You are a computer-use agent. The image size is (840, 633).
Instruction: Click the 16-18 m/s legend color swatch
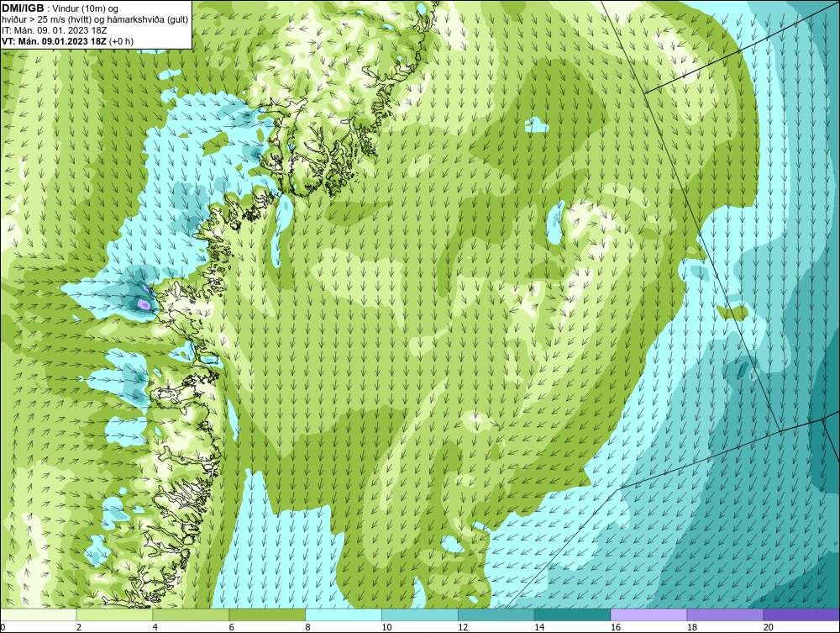648,615
